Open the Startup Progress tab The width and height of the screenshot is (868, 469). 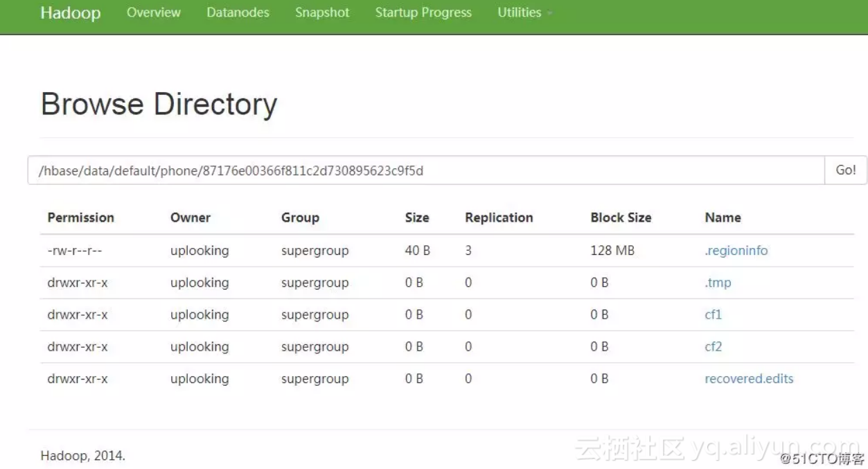423,12
